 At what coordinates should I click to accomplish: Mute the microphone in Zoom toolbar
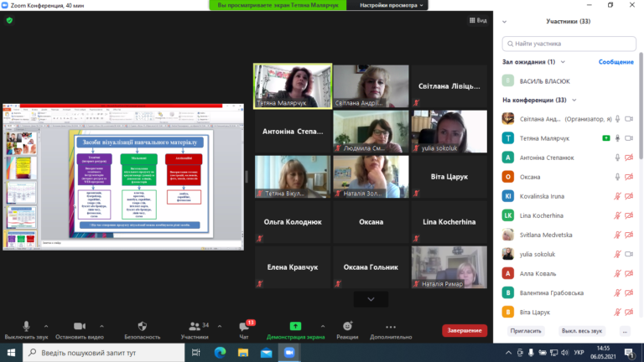tap(26, 326)
